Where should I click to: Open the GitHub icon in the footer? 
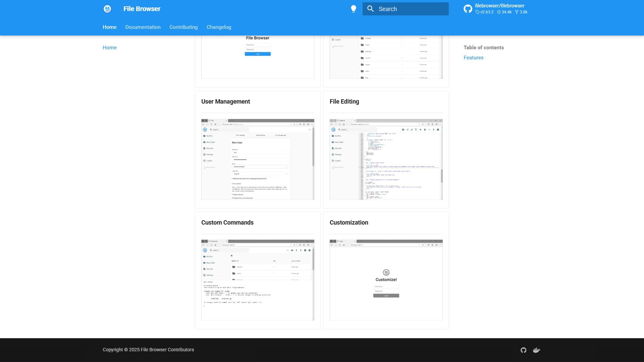point(523,350)
